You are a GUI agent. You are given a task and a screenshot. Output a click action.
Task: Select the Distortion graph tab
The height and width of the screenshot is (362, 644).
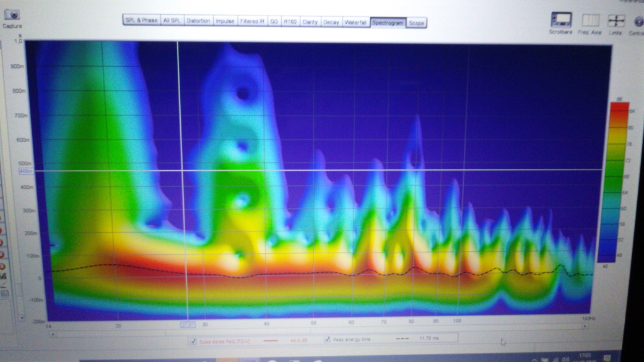(x=198, y=21)
